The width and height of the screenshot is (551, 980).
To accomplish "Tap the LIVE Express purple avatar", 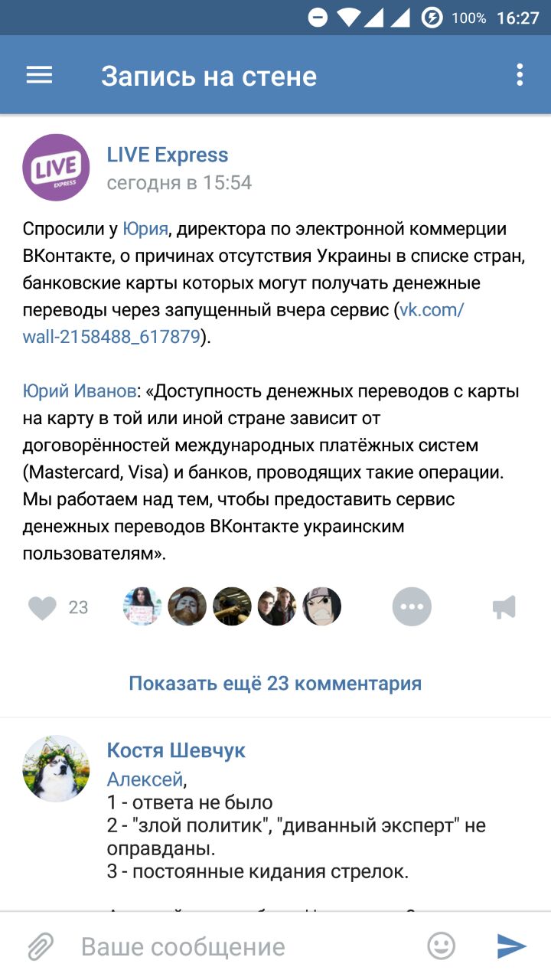I will pyautogui.click(x=56, y=168).
